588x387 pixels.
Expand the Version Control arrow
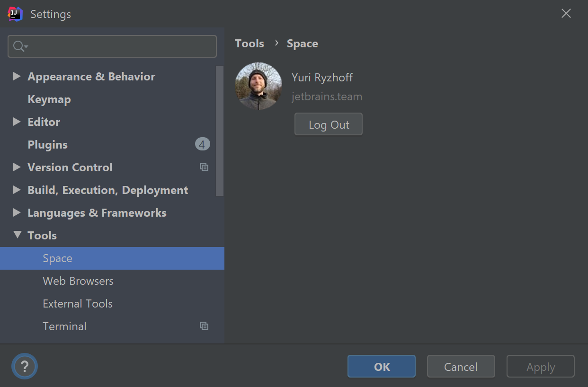tap(17, 167)
